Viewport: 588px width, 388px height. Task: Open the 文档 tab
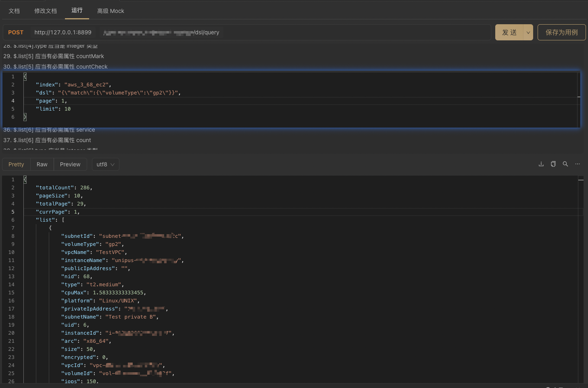[x=14, y=11]
